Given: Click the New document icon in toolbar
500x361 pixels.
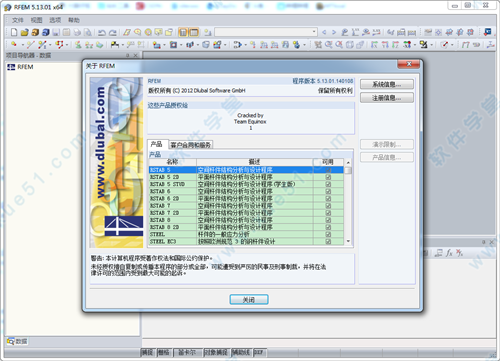Looking at the screenshot, I should [14, 32].
